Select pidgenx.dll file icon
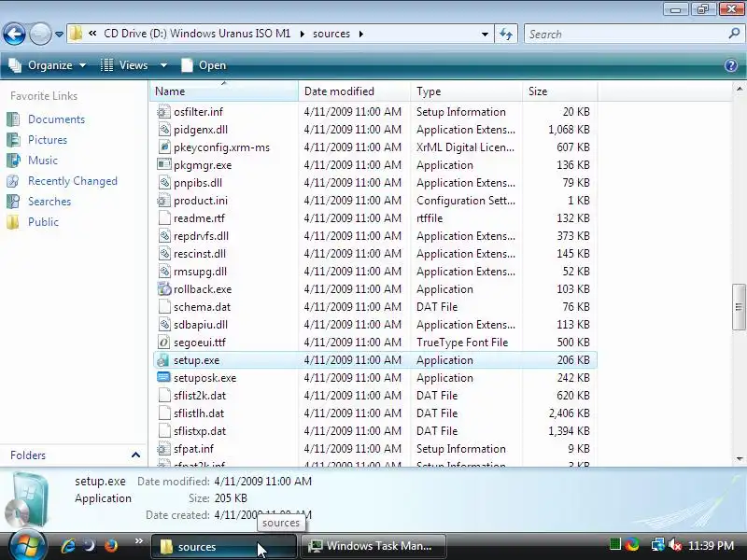This screenshot has height=560, width=747. click(164, 130)
